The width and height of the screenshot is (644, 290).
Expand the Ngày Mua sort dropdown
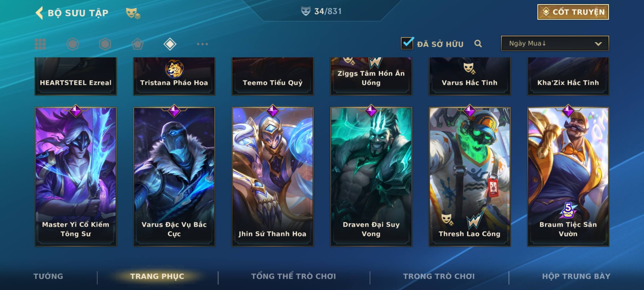click(555, 43)
